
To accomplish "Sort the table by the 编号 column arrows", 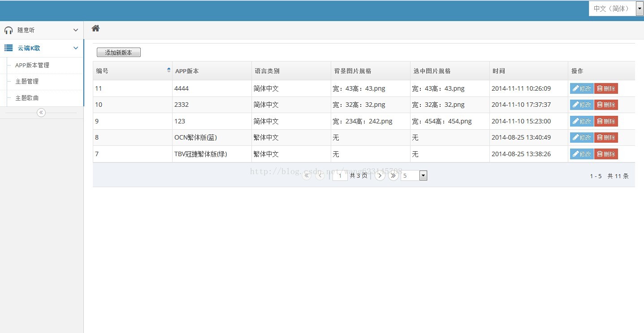I will tap(169, 70).
